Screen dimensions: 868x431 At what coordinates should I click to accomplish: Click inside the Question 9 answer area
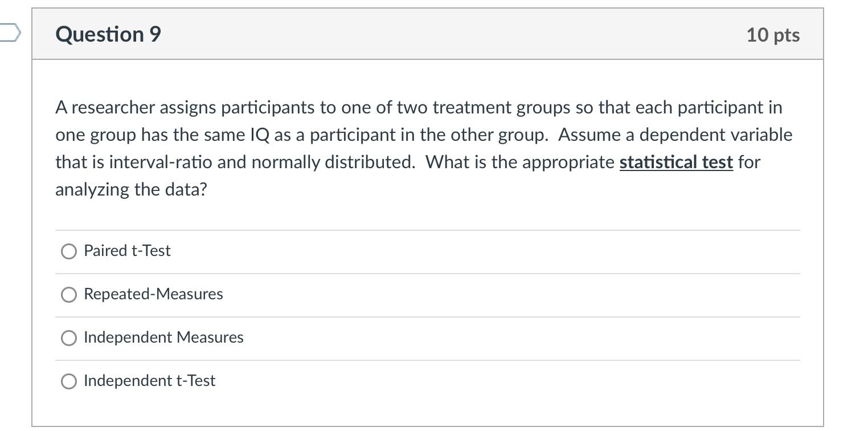point(427,314)
